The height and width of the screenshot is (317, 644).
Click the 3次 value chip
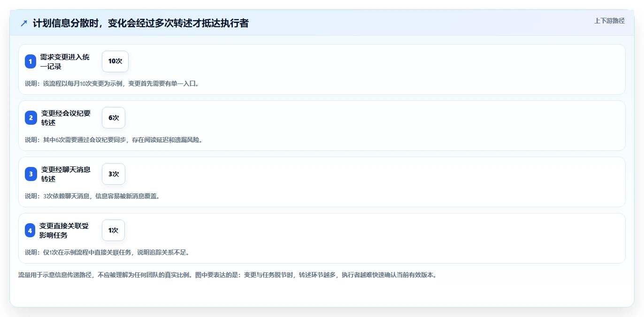pos(114,174)
